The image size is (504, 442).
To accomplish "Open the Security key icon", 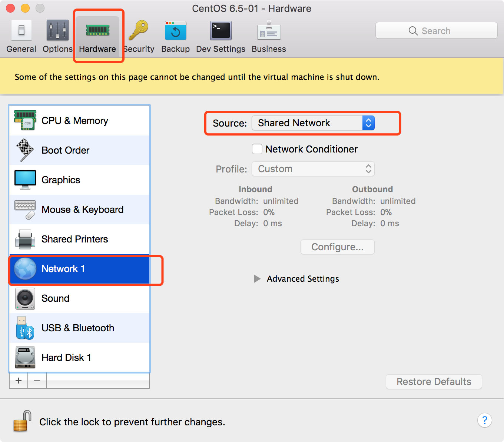I will point(138,30).
